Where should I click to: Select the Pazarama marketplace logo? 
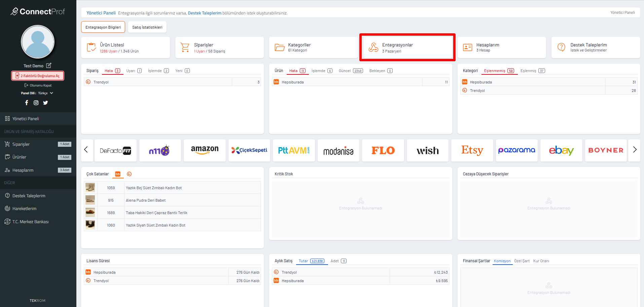(517, 150)
